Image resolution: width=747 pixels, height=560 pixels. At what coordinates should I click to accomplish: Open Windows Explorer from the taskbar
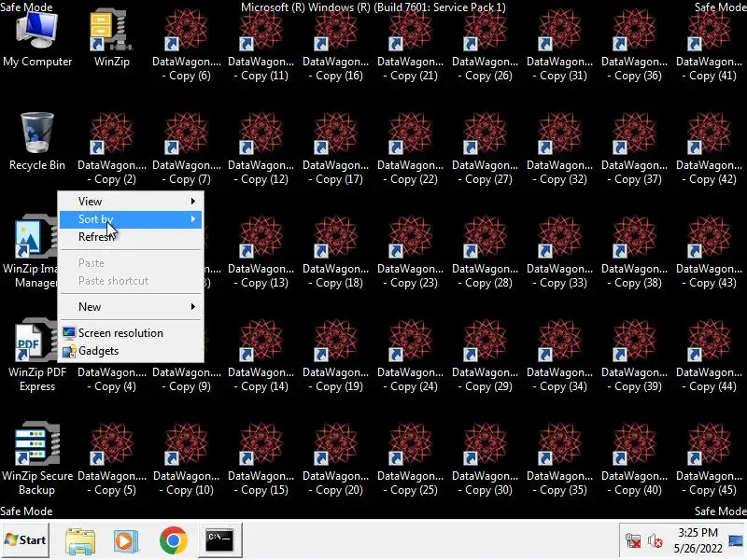pyautogui.click(x=79, y=541)
